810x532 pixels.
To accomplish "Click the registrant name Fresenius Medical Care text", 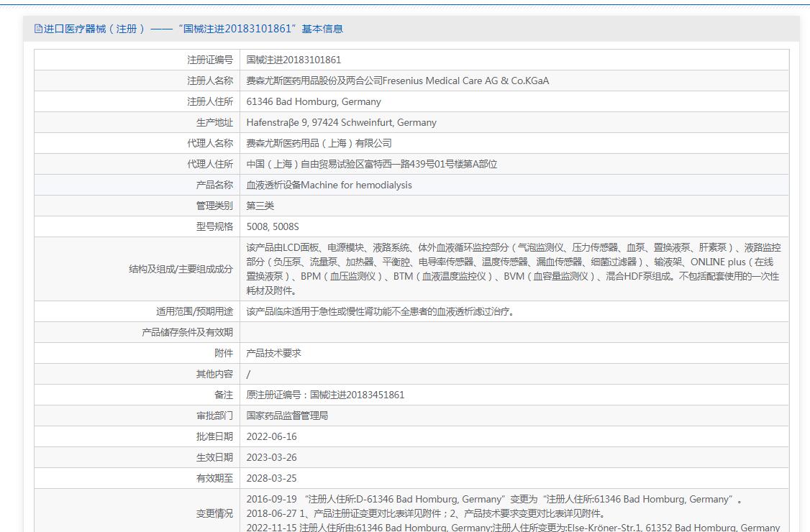I will tap(397, 81).
